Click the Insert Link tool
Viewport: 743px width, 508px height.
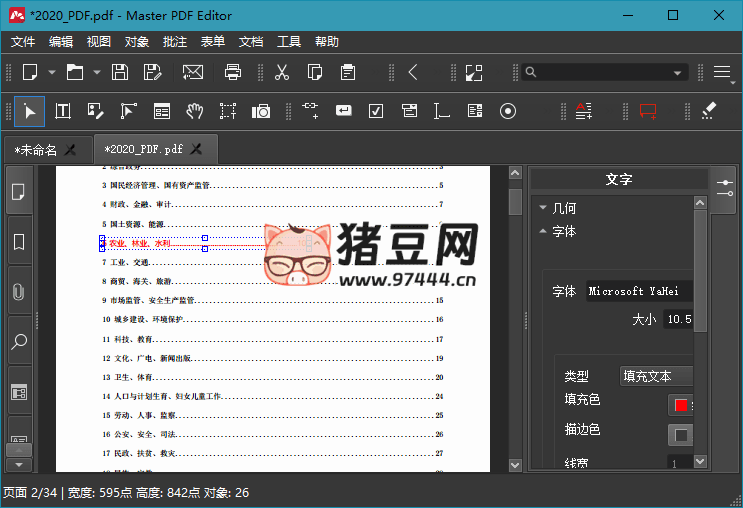coord(310,110)
